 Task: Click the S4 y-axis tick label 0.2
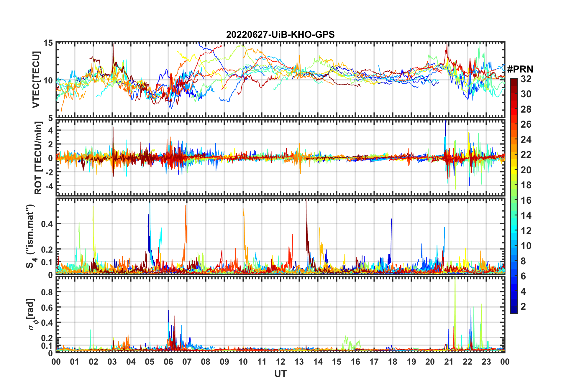[x=47, y=249]
